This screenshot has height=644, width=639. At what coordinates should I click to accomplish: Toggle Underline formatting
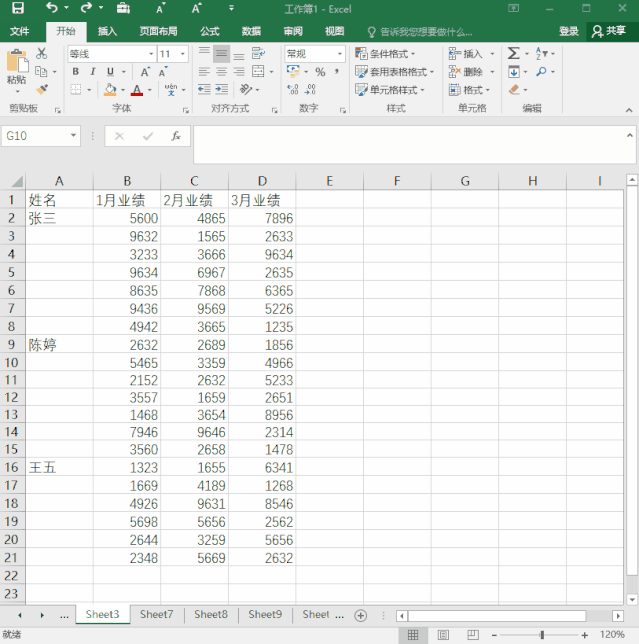(110, 71)
